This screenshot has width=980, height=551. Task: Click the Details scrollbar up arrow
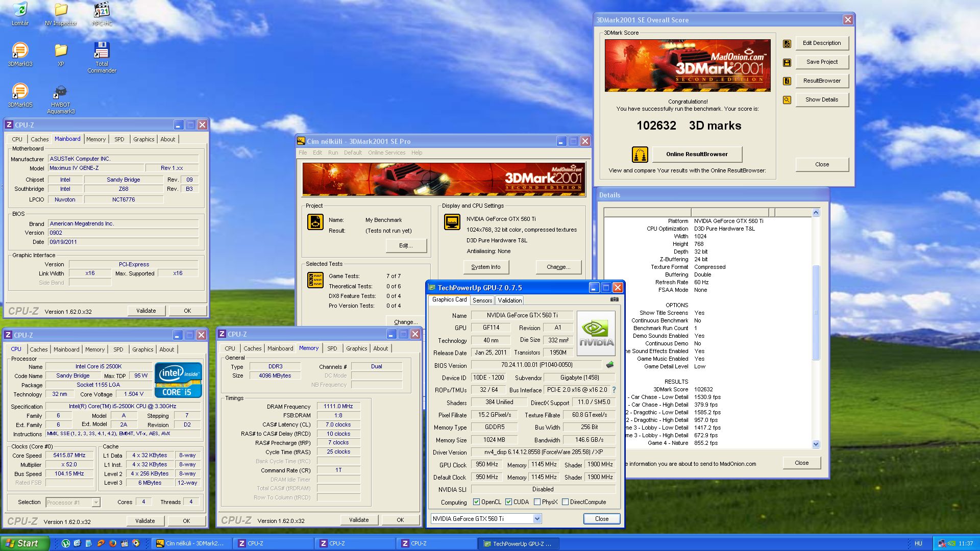(816, 213)
